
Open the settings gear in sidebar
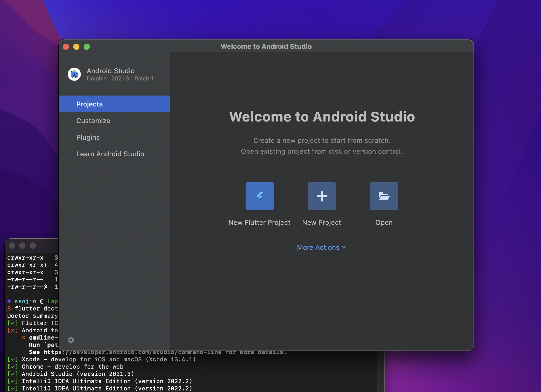(71, 340)
